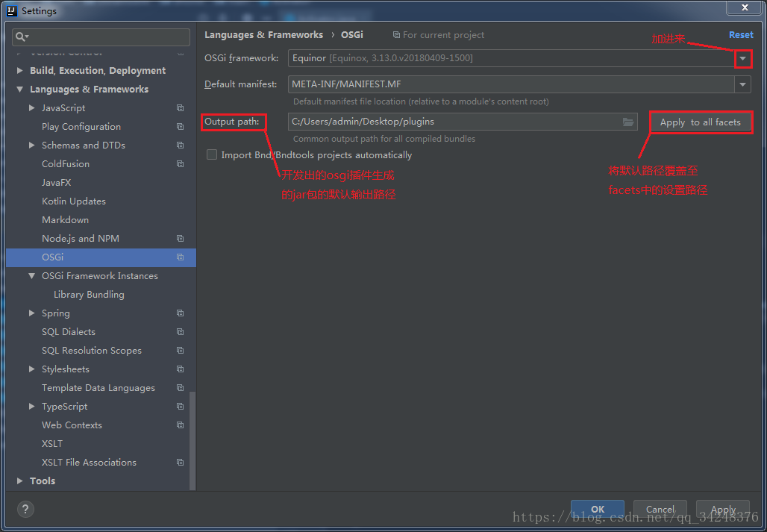This screenshot has height=532, width=767.
Task: Click the project-level icon beside TypeScript
Action: coord(180,407)
